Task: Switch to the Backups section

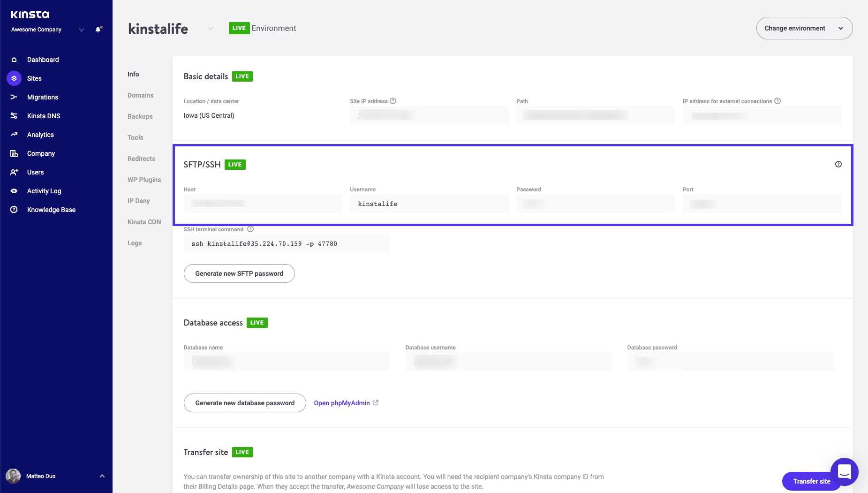Action: pyautogui.click(x=140, y=116)
